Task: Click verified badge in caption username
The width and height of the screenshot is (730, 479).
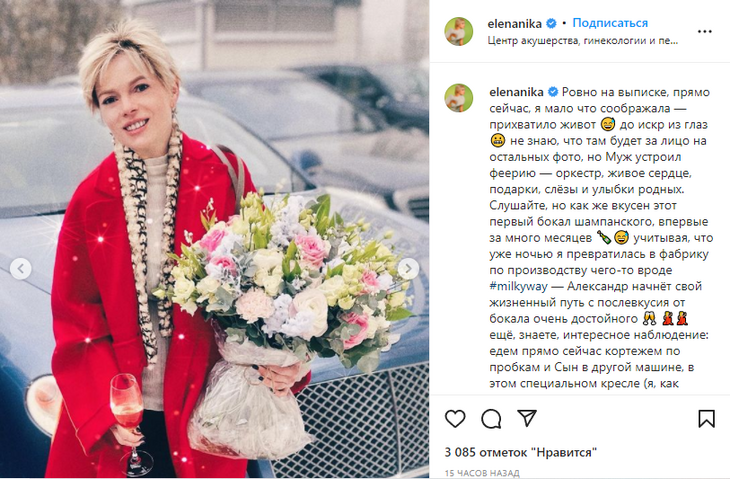Action: pos(553,92)
